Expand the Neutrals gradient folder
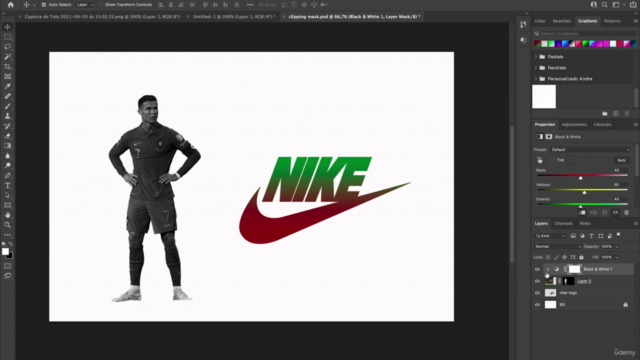The height and width of the screenshot is (360, 640). click(x=536, y=68)
